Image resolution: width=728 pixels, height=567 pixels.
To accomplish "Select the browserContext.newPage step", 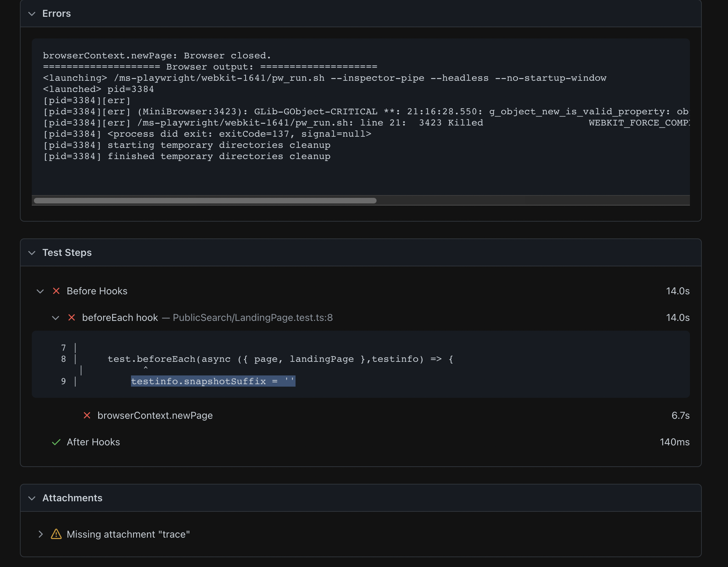I will pos(155,415).
